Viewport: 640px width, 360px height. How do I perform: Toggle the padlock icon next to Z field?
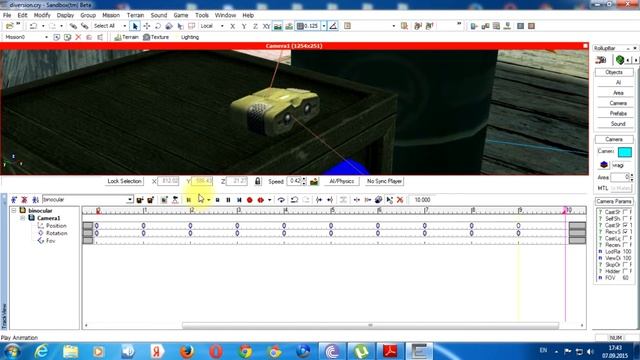(258, 181)
